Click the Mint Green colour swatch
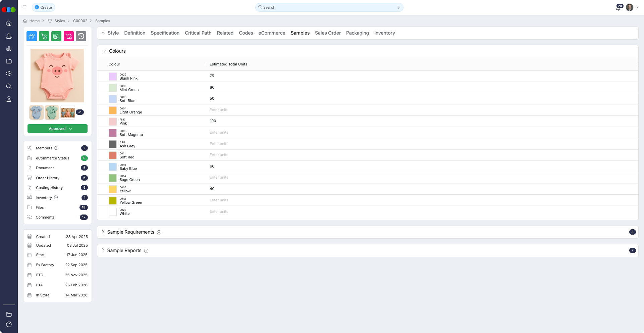 [x=113, y=88]
